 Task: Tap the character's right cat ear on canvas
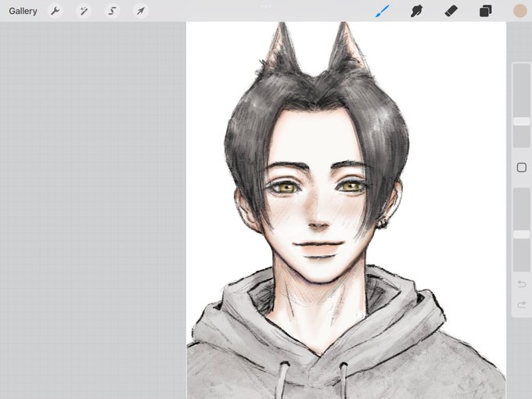coord(346,48)
